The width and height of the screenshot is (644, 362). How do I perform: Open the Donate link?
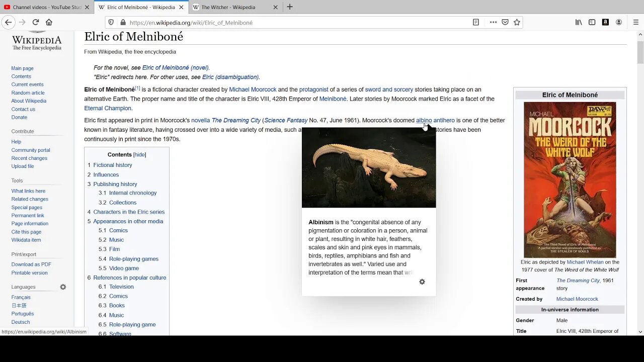(x=20, y=117)
